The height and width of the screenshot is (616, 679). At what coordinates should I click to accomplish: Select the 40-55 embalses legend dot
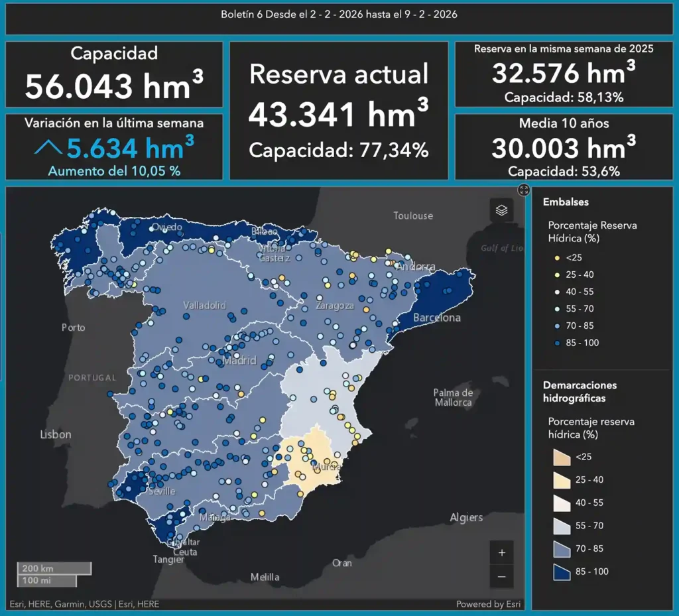[556, 292]
